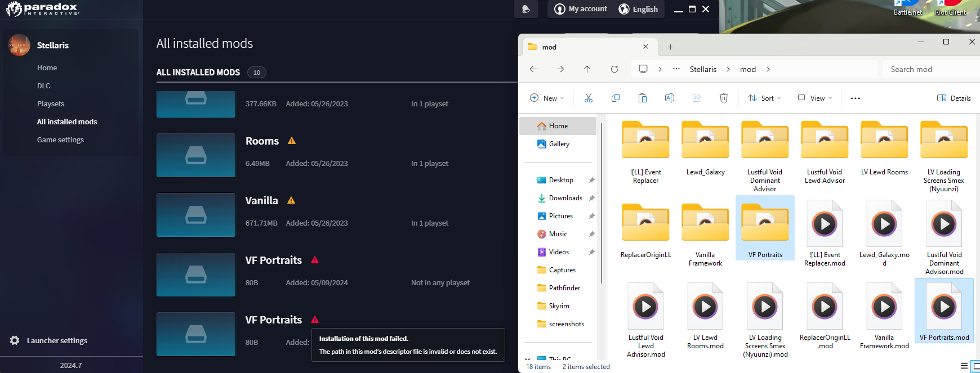Click the Cut scissors icon in Explorer toolbar
The width and height of the screenshot is (980, 373).
pyautogui.click(x=589, y=98)
